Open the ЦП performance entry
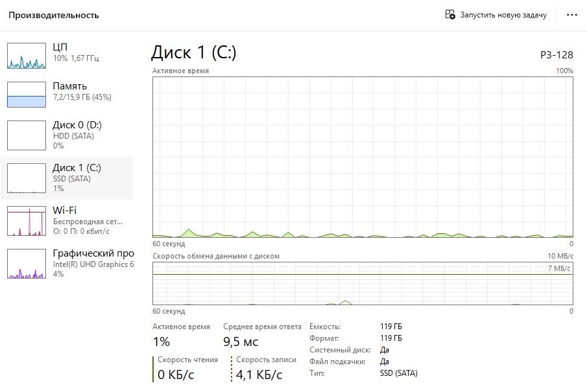Screen dimensions: 587x392 tap(67, 55)
